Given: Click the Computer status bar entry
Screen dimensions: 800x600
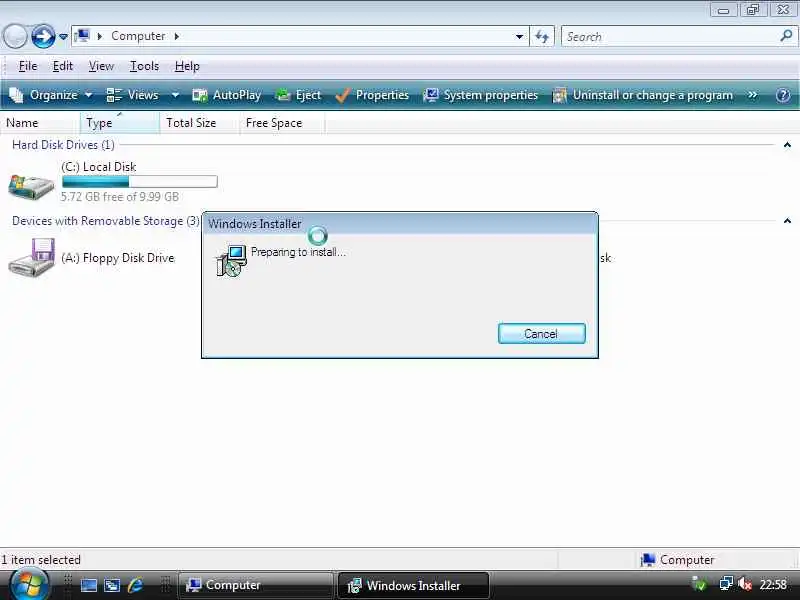Looking at the screenshot, I should [677, 560].
